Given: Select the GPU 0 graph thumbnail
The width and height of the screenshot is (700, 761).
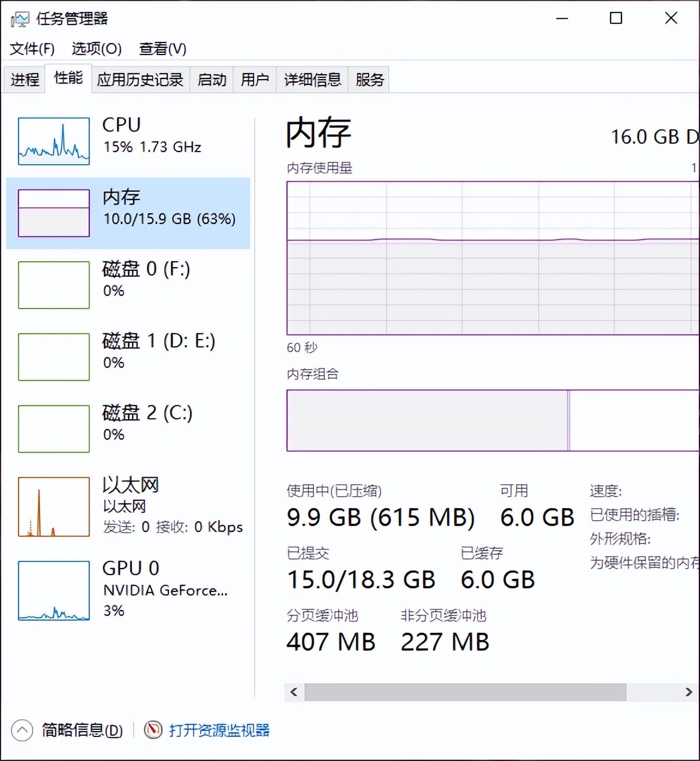Looking at the screenshot, I should (54, 591).
